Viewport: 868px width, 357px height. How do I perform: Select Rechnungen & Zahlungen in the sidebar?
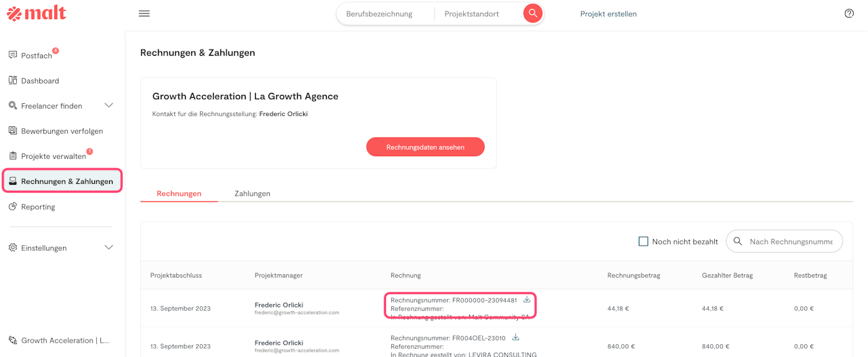click(x=62, y=181)
